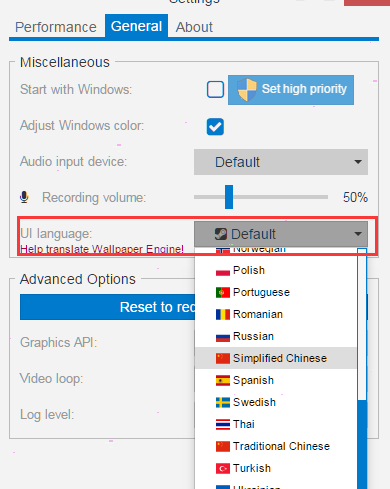Switch to the Performance tab
Viewport: 390px width, 489px height.
point(56,27)
